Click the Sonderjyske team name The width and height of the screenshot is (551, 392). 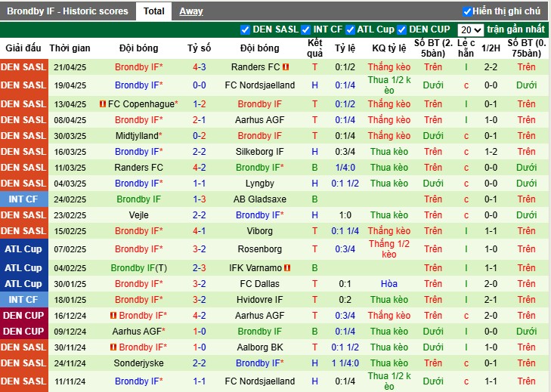click(x=139, y=363)
